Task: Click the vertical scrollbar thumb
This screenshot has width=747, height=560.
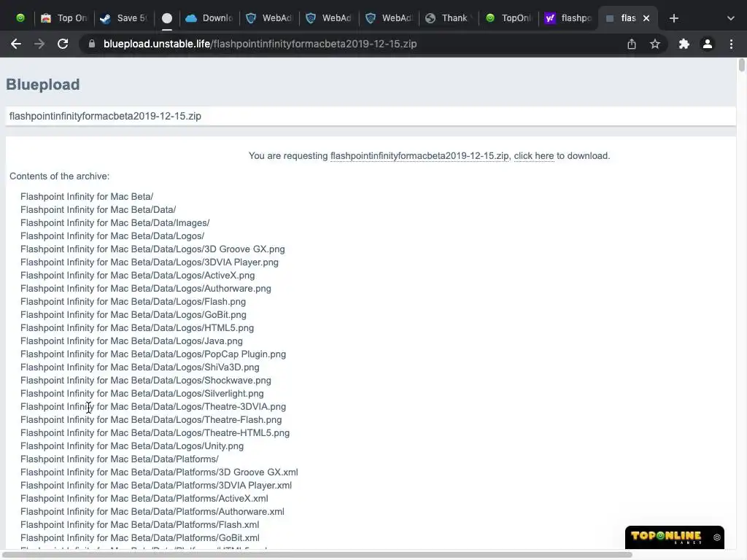Action: 742,65
